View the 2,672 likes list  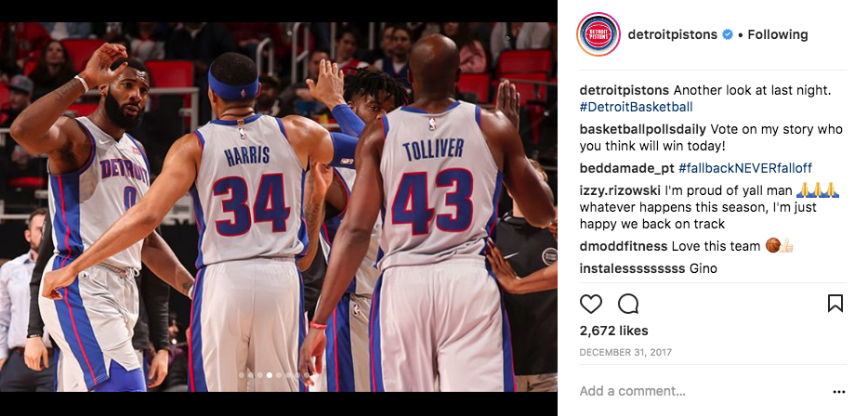point(613,331)
